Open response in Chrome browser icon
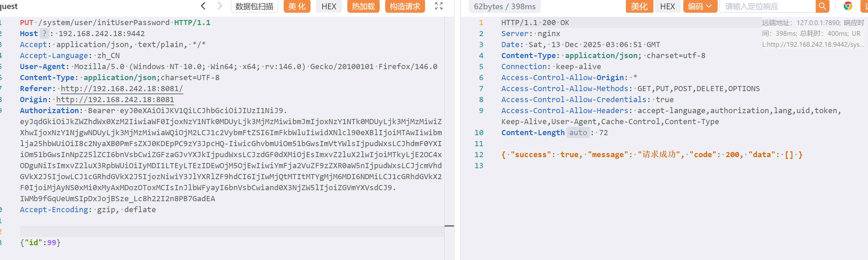Image resolution: width=868 pixels, height=260 pixels. point(848,6)
